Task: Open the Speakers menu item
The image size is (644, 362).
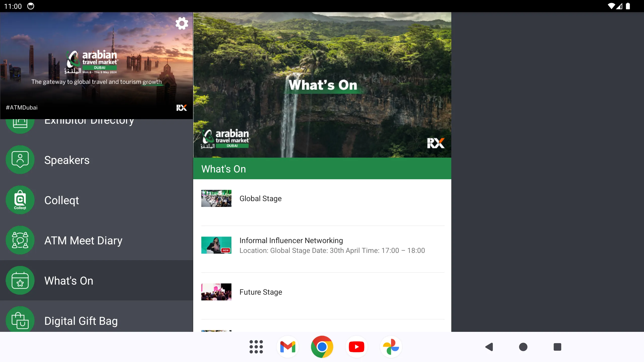Action: coord(97,160)
